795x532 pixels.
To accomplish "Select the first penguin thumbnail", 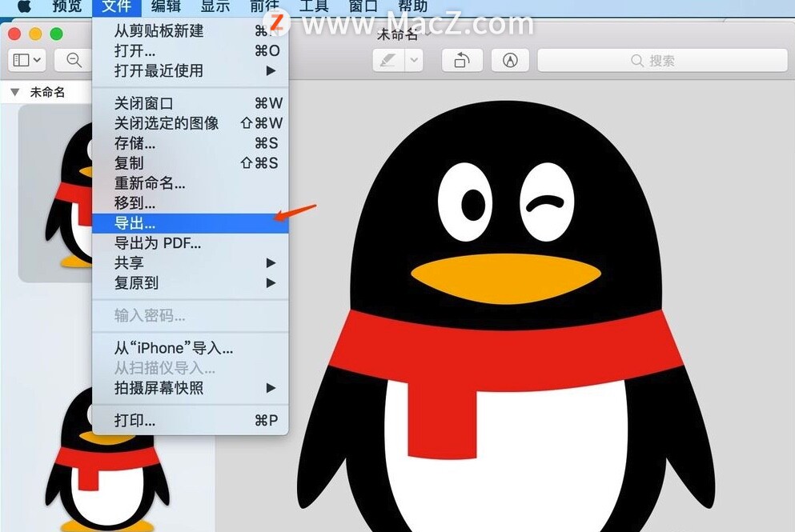I will 56,194.
